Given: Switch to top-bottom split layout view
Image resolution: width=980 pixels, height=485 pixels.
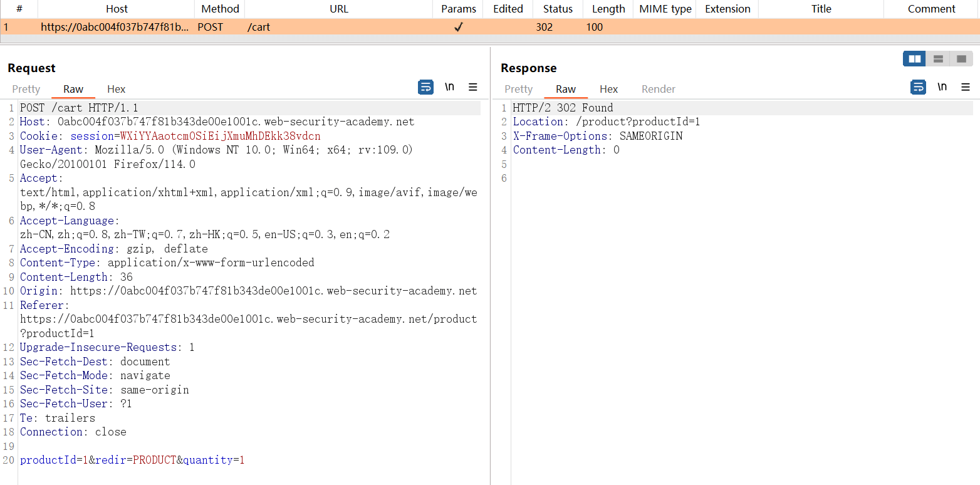Looking at the screenshot, I should point(938,59).
